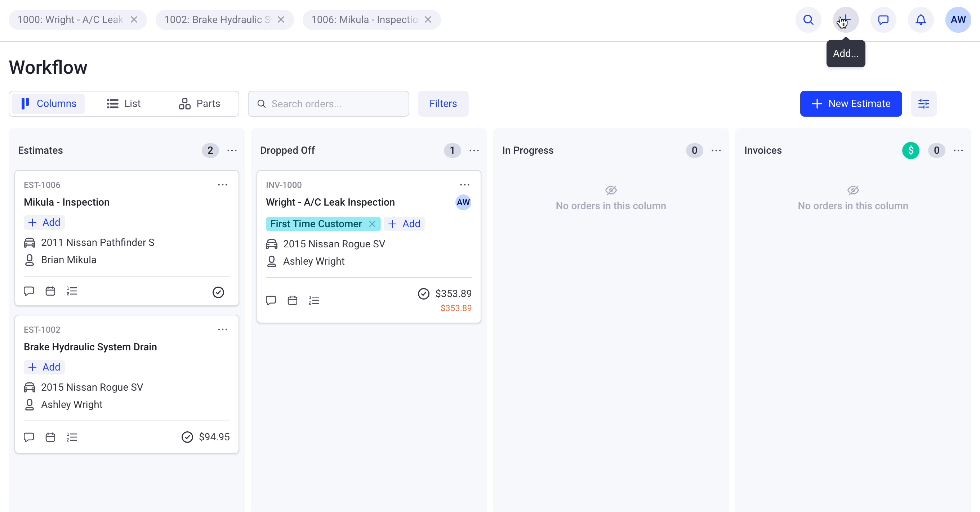Open the Filters button

pos(443,103)
